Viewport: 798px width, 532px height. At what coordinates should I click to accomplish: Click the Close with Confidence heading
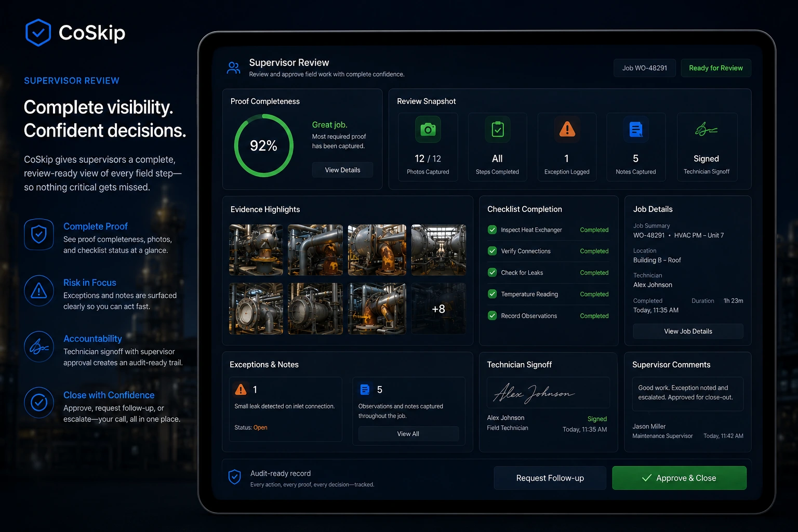click(x=109, y=395)
